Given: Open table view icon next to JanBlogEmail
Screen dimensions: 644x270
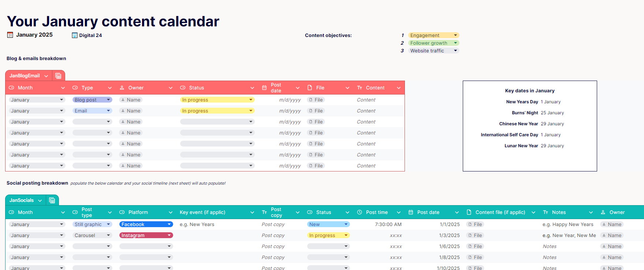Looking at the screenshot, I should pyautogui.click(x=58, y=76).
